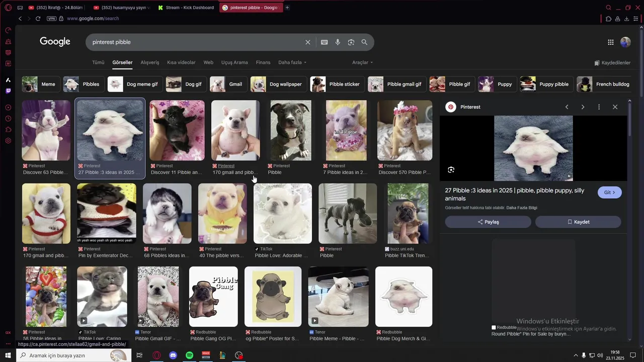Switch to Tümü search tab
The height and width of the screenshot is (362, 644).
[98, 62]
